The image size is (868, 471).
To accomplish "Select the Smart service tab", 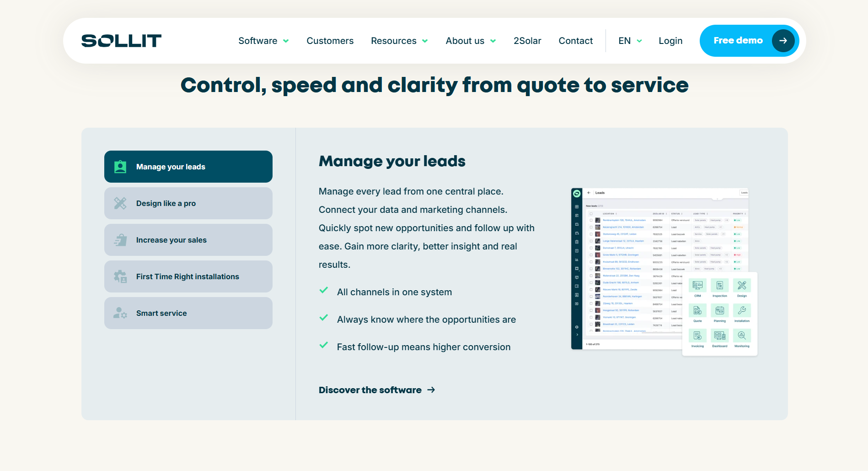I will pos(188,313).
